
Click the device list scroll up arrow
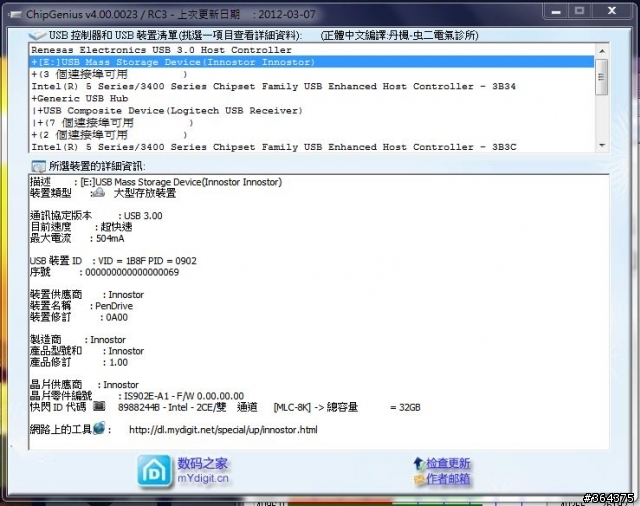(602, 51)
